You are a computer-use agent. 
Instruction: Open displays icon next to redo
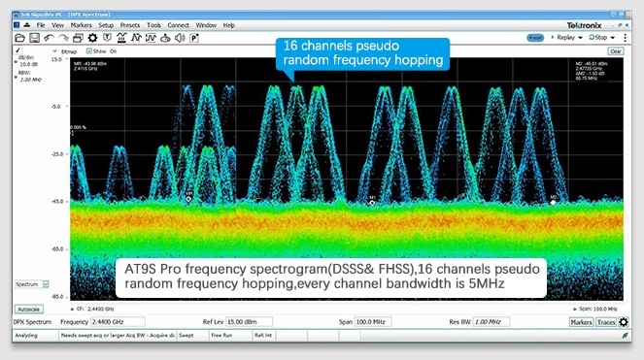(x=78, y=38)
